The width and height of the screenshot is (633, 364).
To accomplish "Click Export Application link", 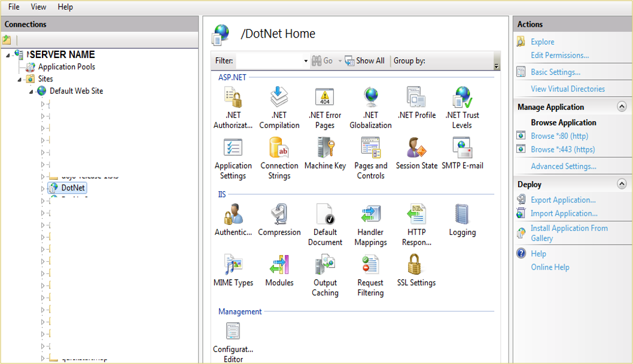I will point(563,200).
